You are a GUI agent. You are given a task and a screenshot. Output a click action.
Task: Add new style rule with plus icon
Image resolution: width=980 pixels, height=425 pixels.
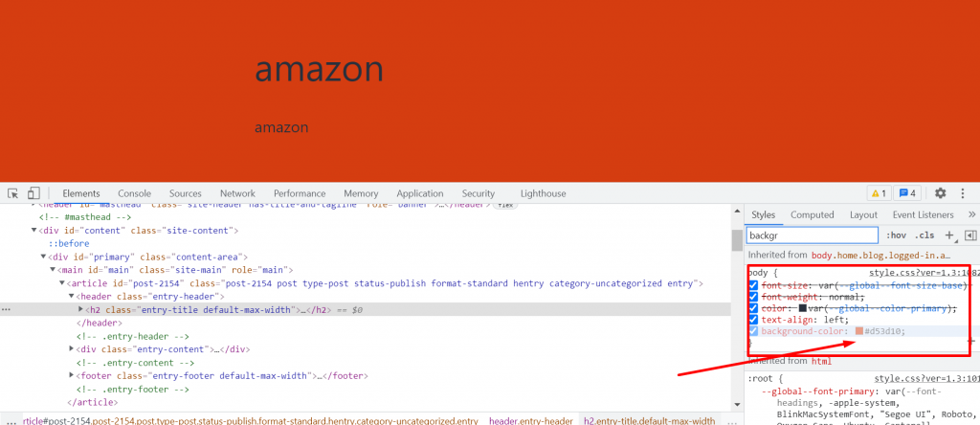949,235
